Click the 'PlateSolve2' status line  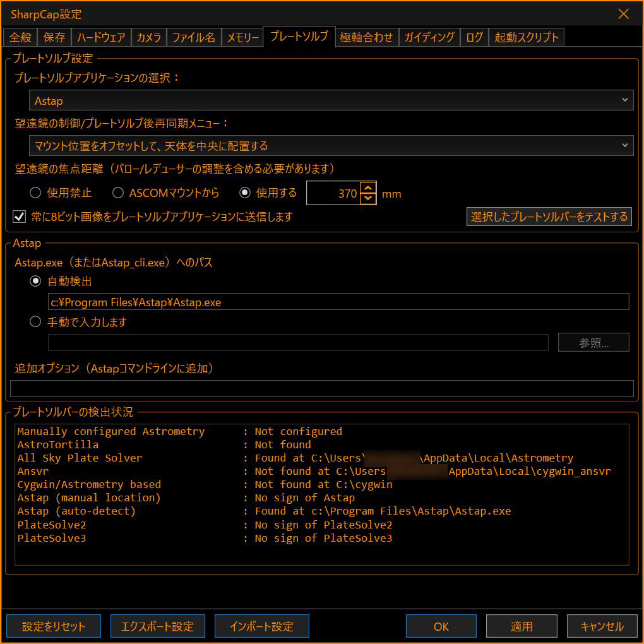click(x=205, y=525)
